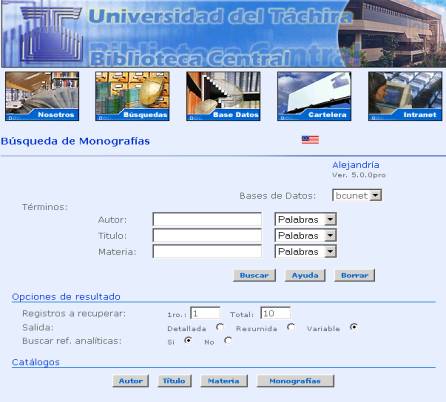Choose No for buscar ref. analíticas
Screen dimensions: 446x402
[x=228, y=341]
